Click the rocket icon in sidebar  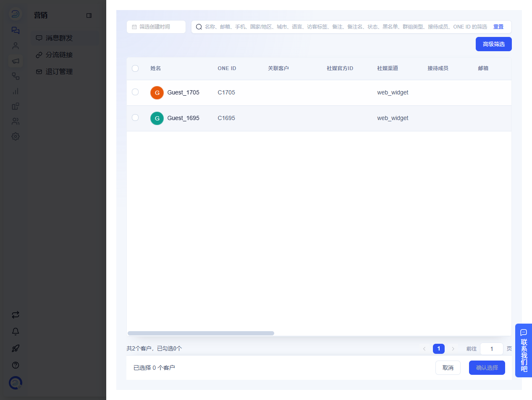pos(16,348)
